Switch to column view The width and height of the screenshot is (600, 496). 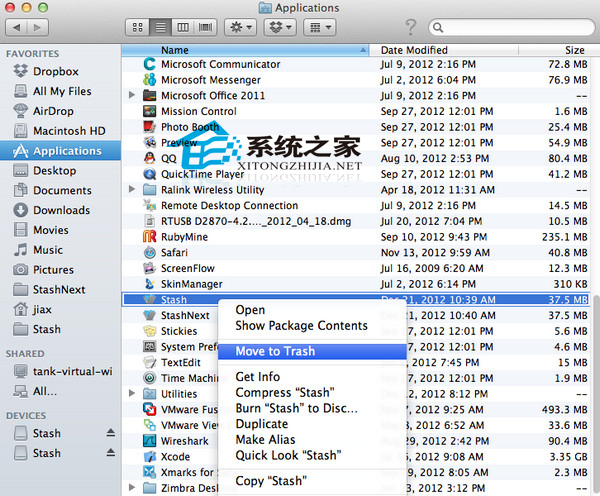(183, 28)
